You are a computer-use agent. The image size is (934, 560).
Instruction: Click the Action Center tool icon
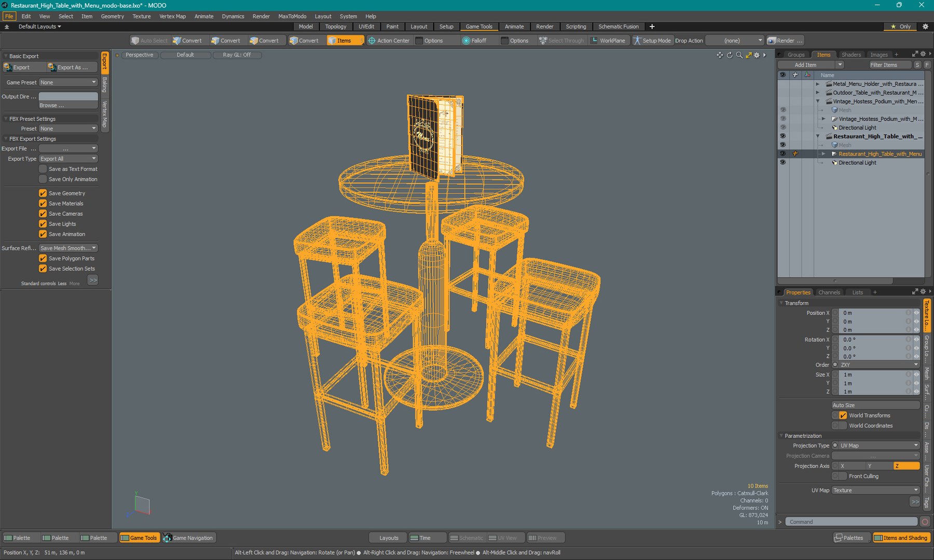click(x=372, y=40)
